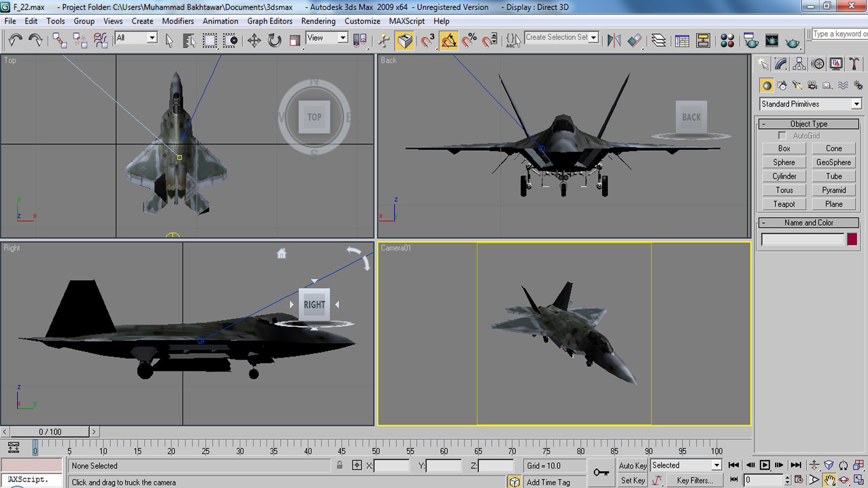Choose the Select and Move tool
Viewport: 868px width, 488px height.
pyautogui.click(x=254, y=41)
